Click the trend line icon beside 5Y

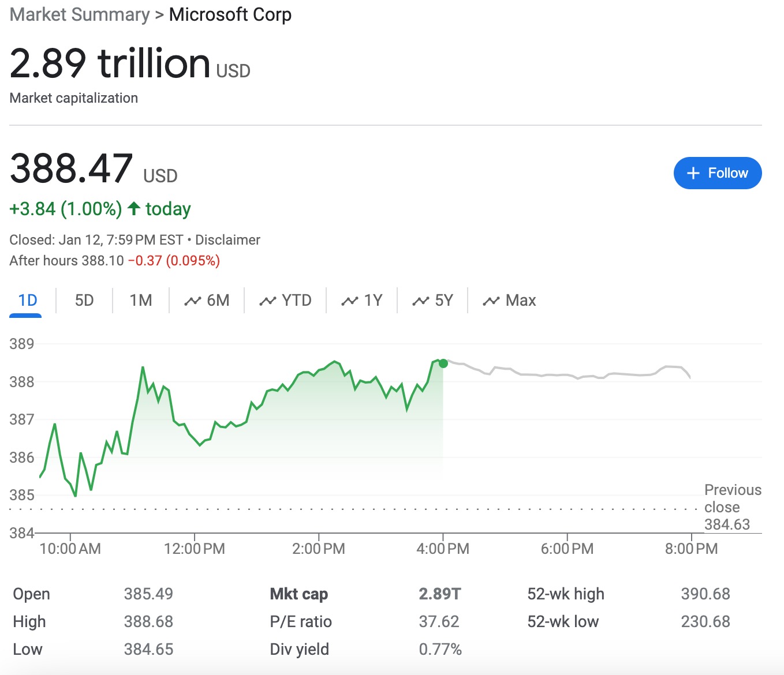(420, 301)
